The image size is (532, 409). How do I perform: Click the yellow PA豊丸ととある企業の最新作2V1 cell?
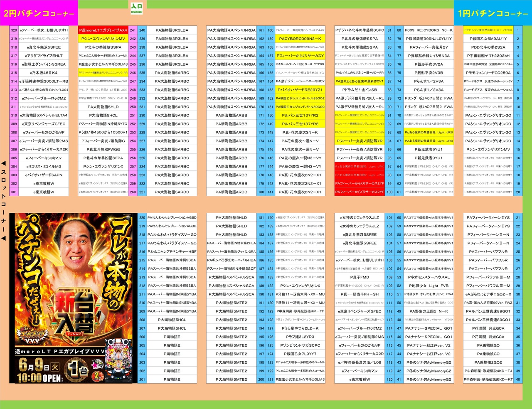tap(360, 81)
